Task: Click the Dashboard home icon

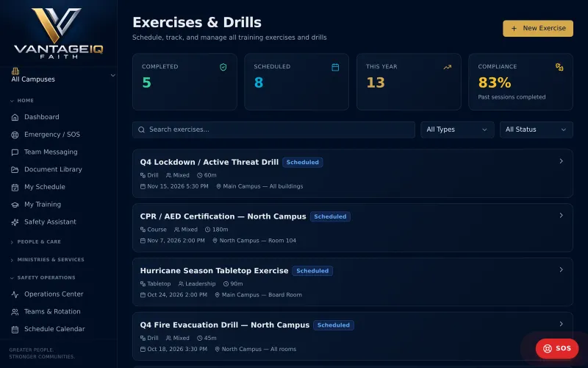Action: (x=15, y=117)
